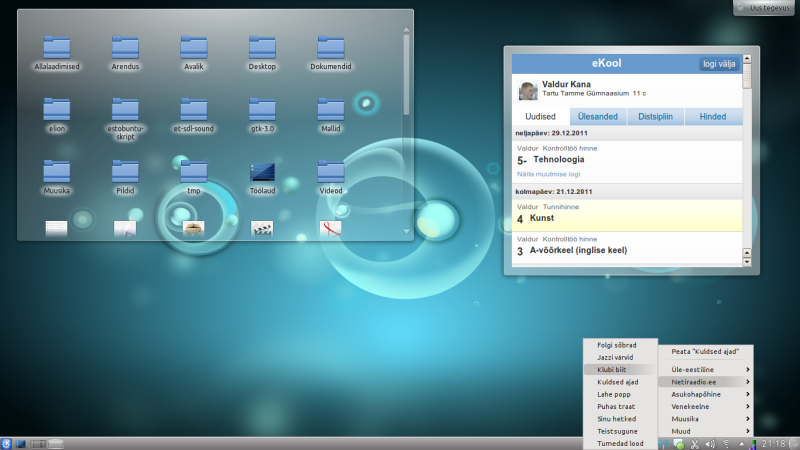The height and width of the screenshot is (450, 800).
Task: Select the A-võõrkeel (inglise keel) entry
Action: pyautogui.click(x=627, y=247)
